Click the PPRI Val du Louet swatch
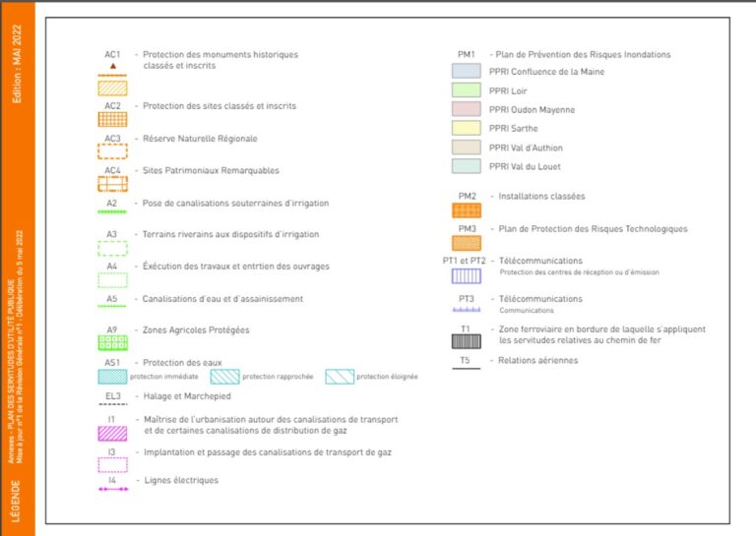756x536 pixels. point(466,166)
